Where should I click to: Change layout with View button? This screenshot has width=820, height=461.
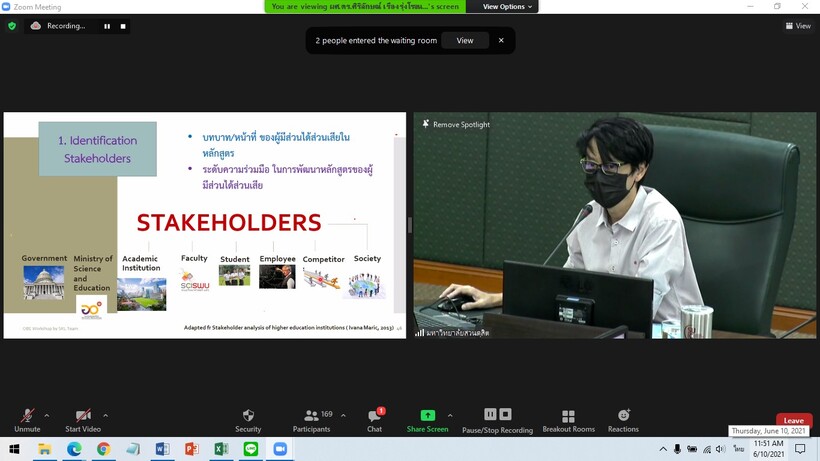click(798, 26)
